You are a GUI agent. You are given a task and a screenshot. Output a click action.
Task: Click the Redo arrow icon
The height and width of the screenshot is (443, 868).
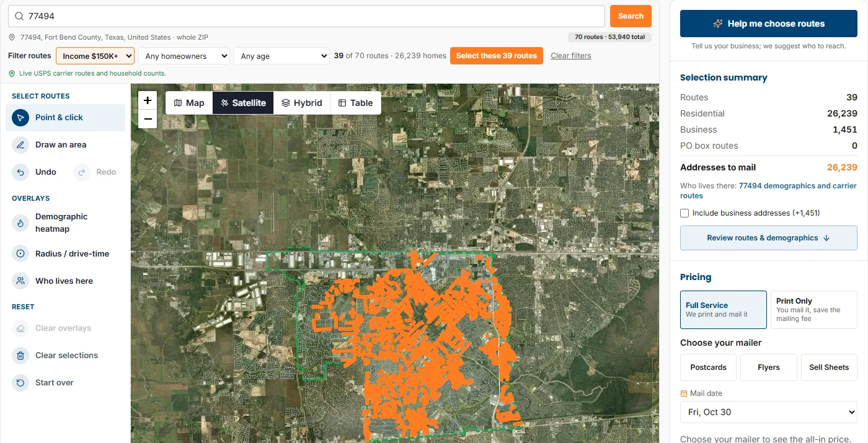click(x=82, y=172)
